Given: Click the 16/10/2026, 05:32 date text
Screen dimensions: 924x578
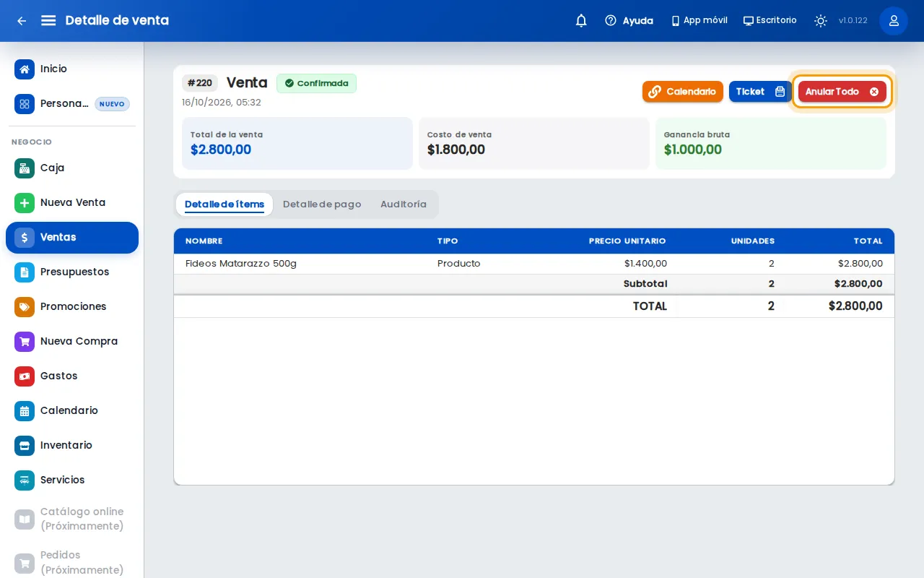Looking at the screenshot, I should coord(222,103).
